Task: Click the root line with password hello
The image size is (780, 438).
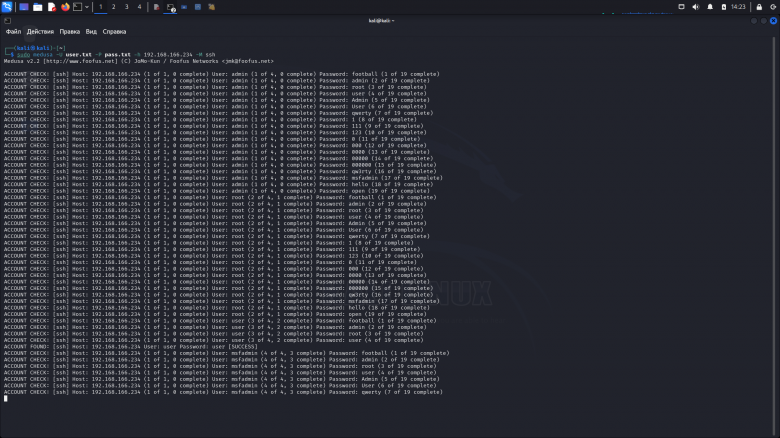Action: 216,308
